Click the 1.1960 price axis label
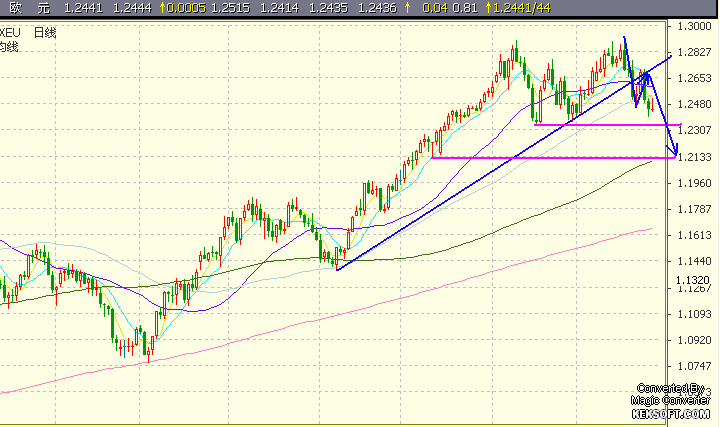Screen dimensions: 720x427 pos(694,183)
